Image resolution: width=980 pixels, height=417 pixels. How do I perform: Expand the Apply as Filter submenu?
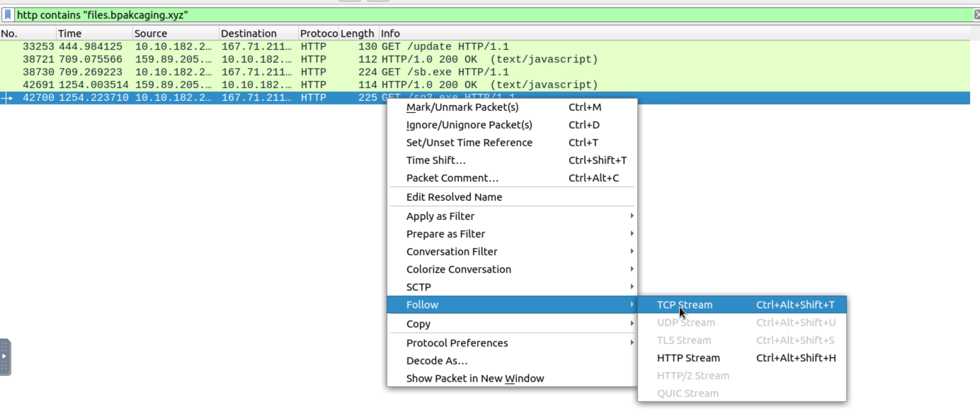pos(512,216)
